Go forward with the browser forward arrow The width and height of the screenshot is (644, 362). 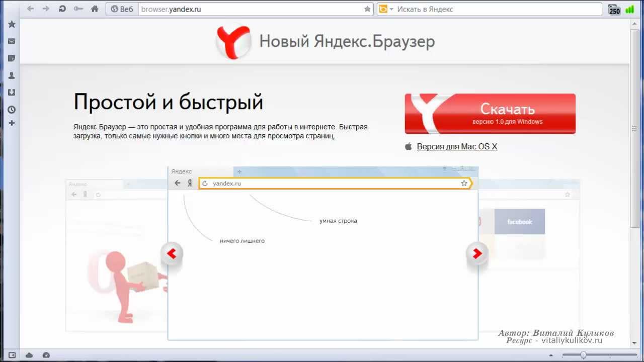47,9
